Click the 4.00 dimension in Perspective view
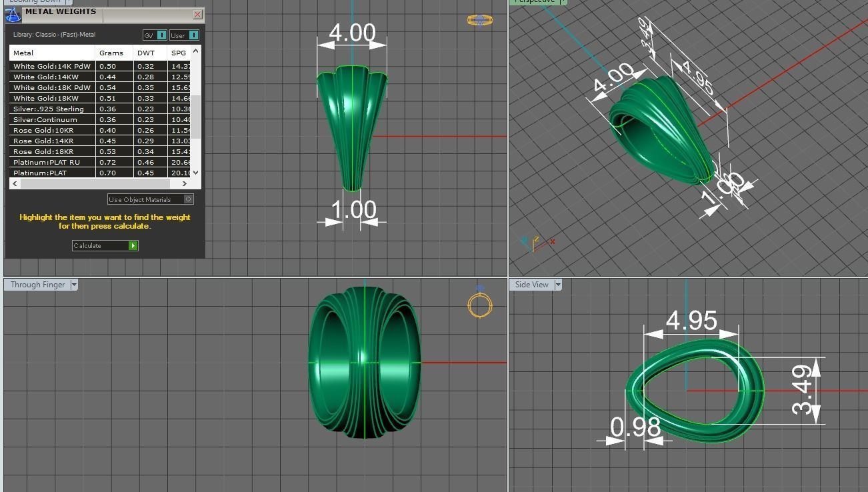Image resolution: width=868 pixels, height=492 pixels. [x=614, y=79]
